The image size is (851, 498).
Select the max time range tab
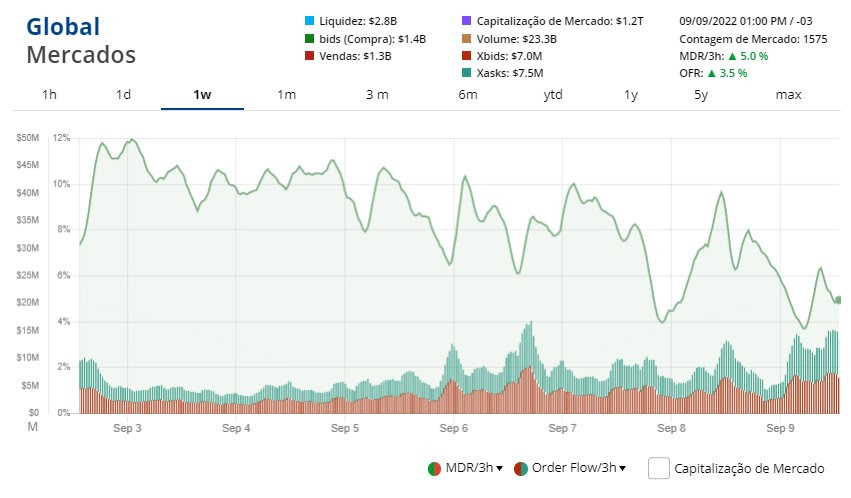point(788,95)
